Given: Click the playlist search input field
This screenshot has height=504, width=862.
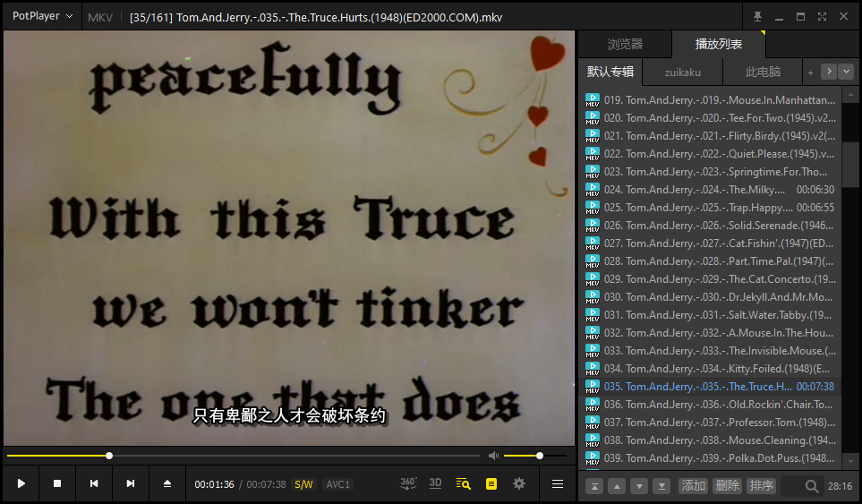Looking at the screenshot, I should [x=792, y=486].
